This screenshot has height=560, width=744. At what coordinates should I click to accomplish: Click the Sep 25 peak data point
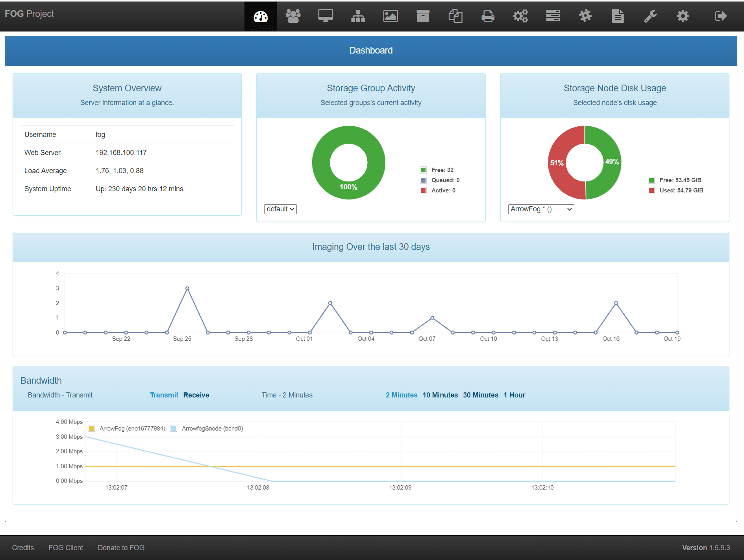point(187,288)
